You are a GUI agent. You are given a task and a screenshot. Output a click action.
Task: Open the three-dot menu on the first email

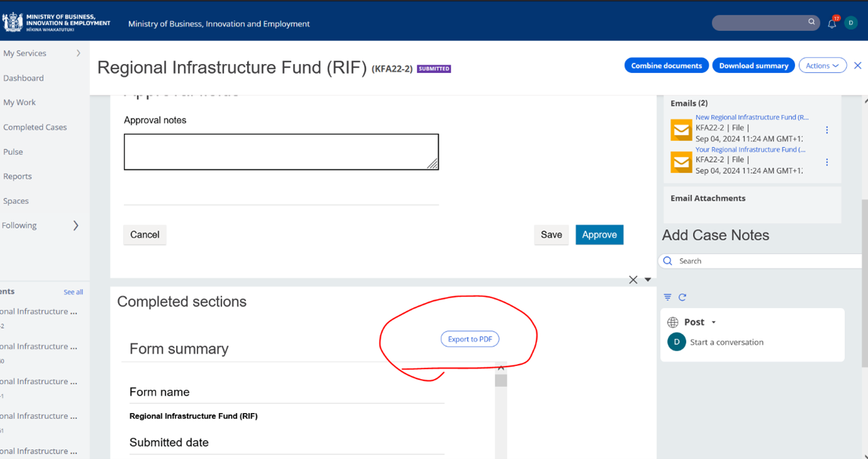826,130
